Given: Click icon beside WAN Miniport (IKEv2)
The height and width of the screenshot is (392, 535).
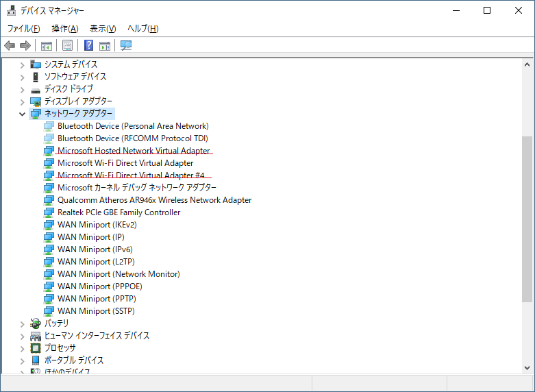Looking at the screenshot, I should click(49, 225).
